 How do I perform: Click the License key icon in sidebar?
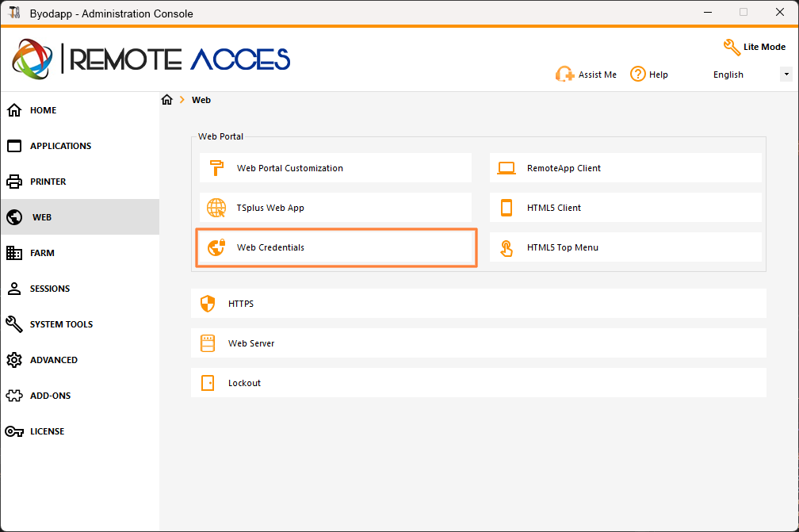14,431
